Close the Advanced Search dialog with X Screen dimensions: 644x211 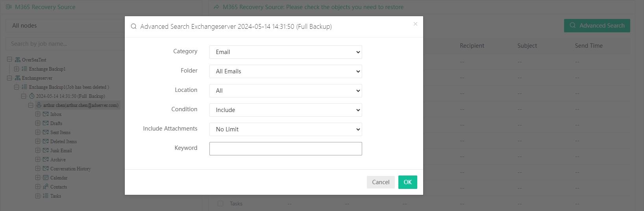(x=415, y=24)
